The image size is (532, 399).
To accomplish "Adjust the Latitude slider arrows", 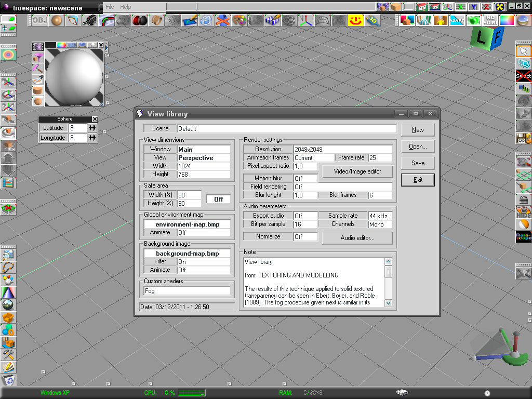I will coord(92,128).
